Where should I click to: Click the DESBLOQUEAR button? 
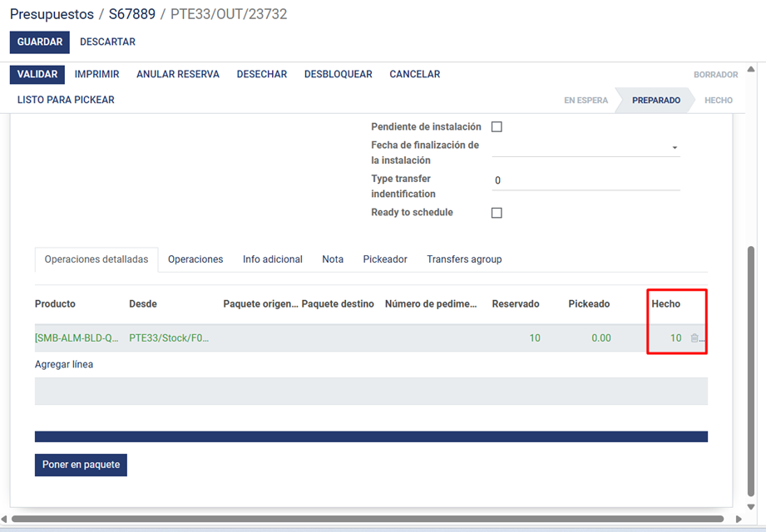[x=338, y=74]
